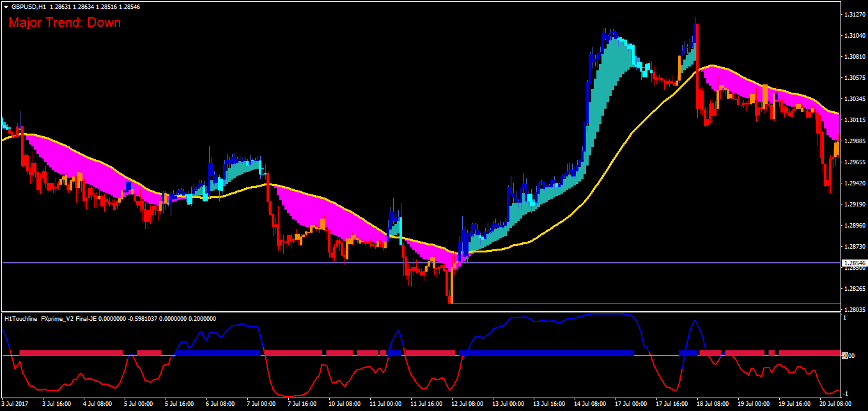Select the grey low-price line near 1.28035
The height and width of the screenshot is (411, 868).
point(646,303)
